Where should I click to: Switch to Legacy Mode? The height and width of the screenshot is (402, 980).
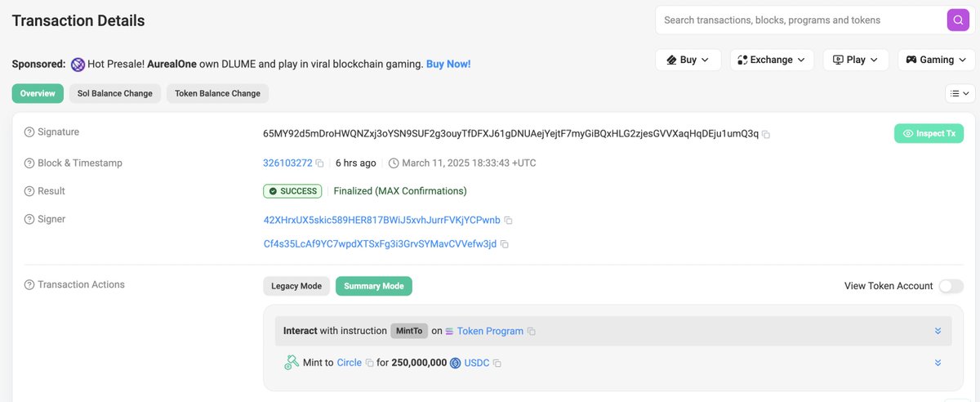(x=296, y=286)
